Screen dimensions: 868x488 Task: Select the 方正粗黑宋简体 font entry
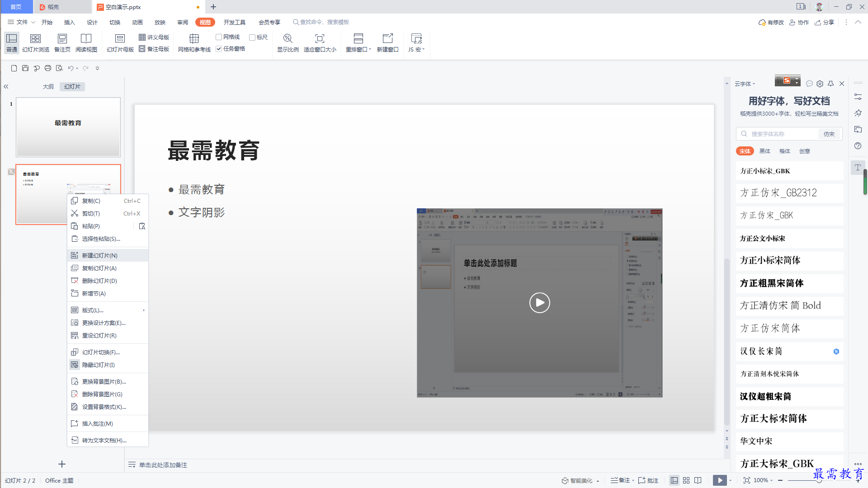coord(789,283)
